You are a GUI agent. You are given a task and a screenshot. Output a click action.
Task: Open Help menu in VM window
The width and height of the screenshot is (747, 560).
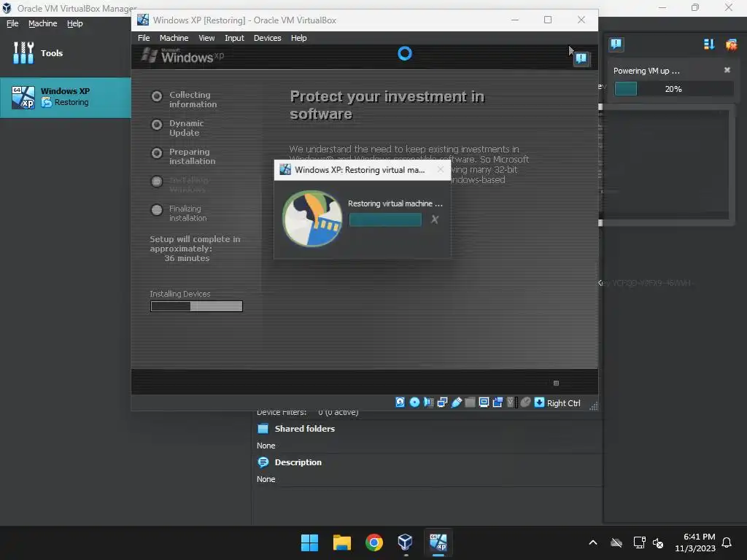[298, 38]
